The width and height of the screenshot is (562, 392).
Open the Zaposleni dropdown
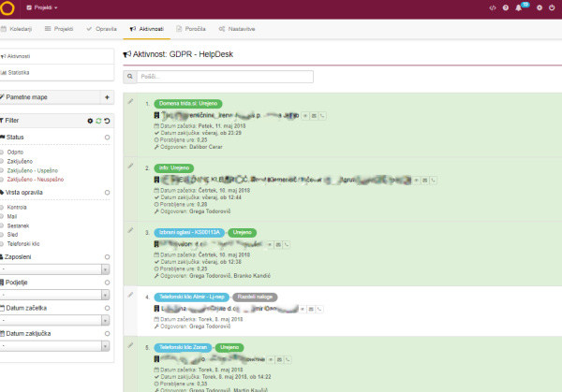tap(56, 269)
